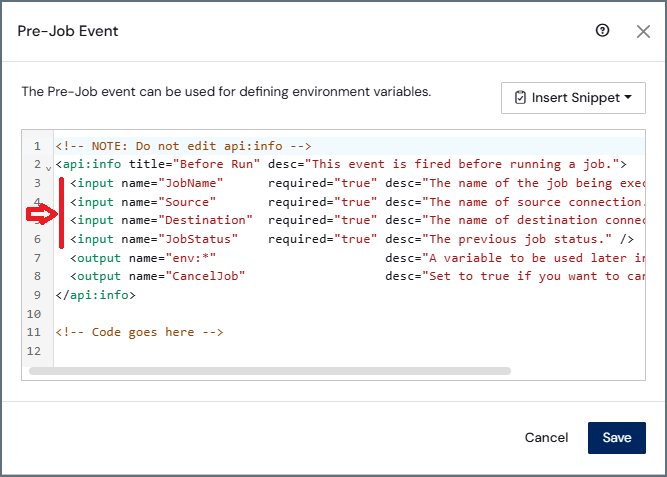Close the Pre-Job Event dialog

[643, 31]
